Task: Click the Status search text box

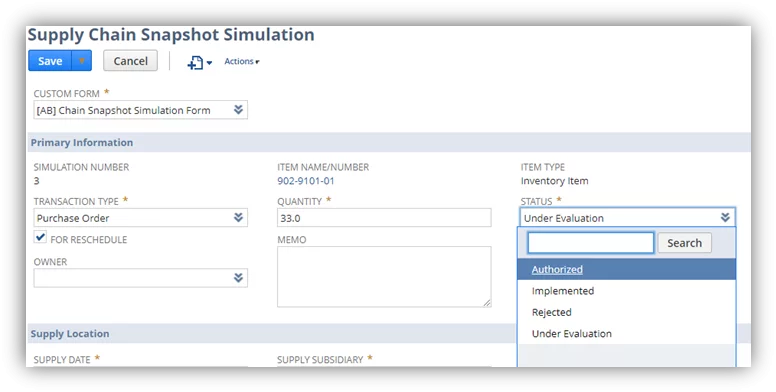Action: [x=591, y=243]
